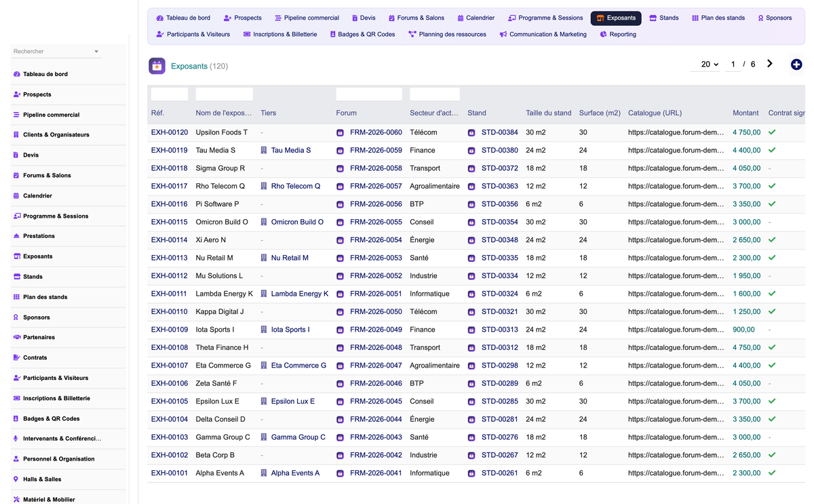Click the Forums & Salons sidebar icon
This screenshot has width=814, height=504.
(x=16, y=175)
